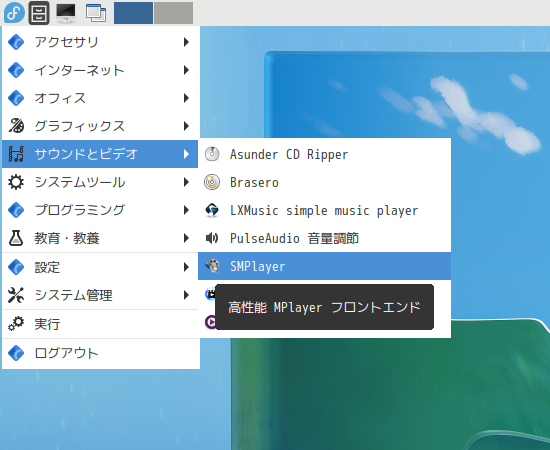Screen dimensions: 550x450
Task: Click the palette icon beside グラフィックス
Action: coord(16,126)
